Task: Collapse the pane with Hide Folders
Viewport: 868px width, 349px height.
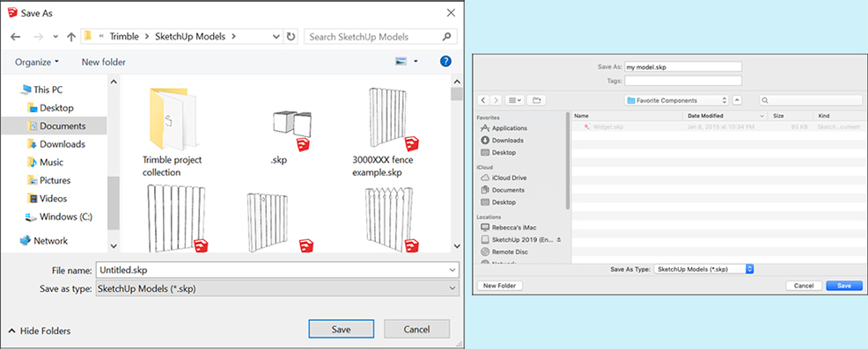Action: pyautogui.click(x=40, y=331)
